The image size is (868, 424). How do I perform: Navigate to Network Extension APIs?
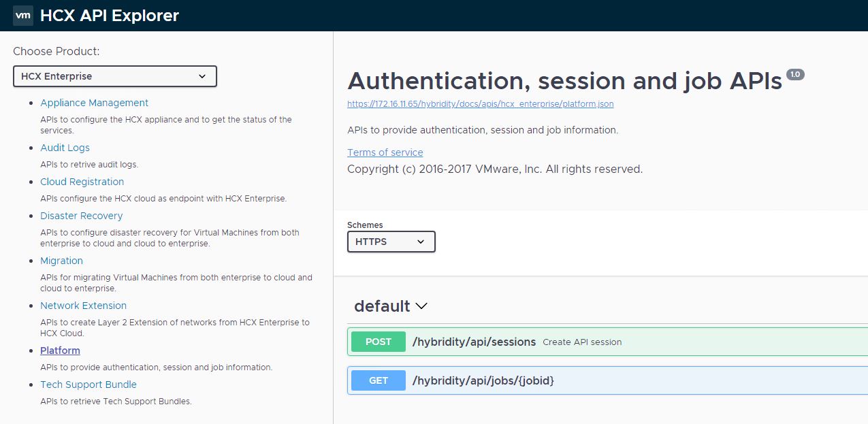pos(83,306)
